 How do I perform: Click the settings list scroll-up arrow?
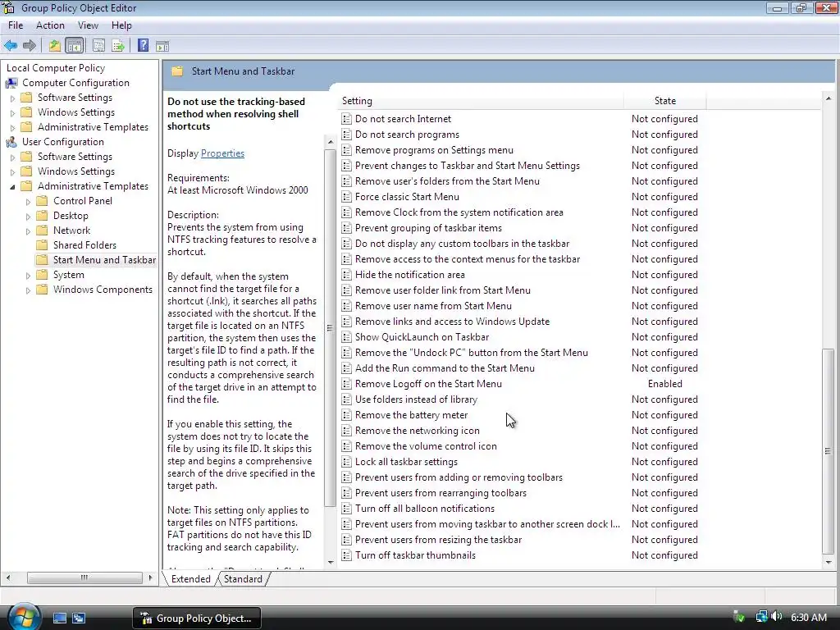pyautogui.click(x=829, y=98)
